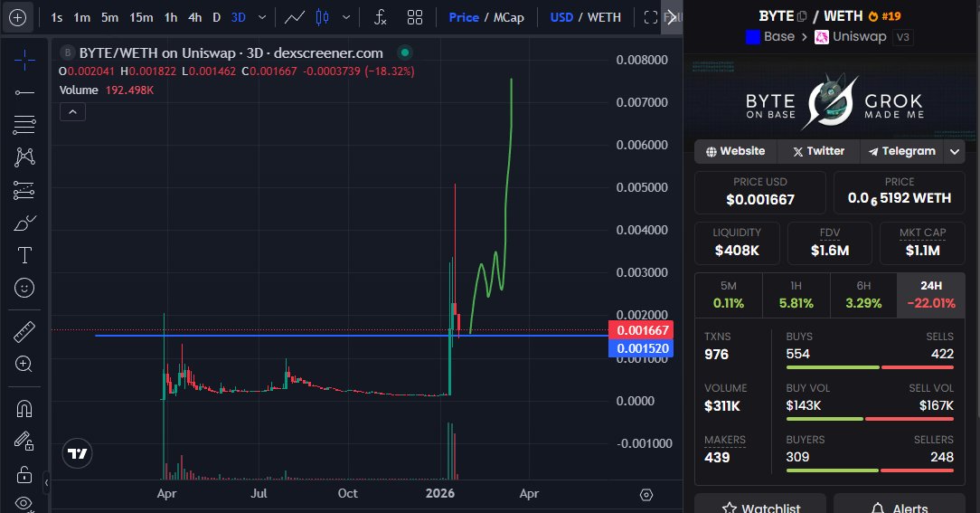Select the candlestick chart type icon

pyautogui.click(x=323, y=17)
